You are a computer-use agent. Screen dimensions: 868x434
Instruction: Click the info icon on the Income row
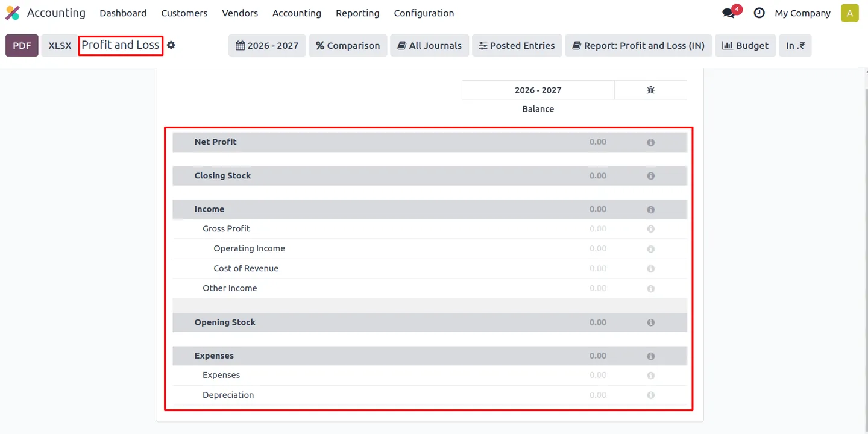[x=651, y=210]
